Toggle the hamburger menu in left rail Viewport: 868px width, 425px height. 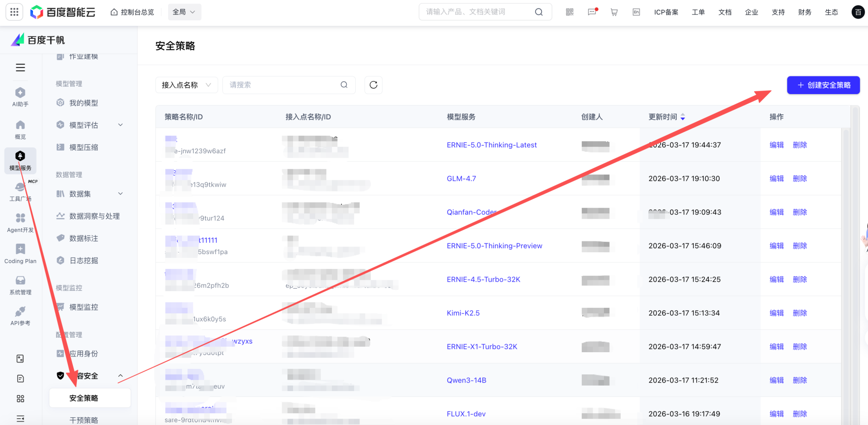pos(20,68)
